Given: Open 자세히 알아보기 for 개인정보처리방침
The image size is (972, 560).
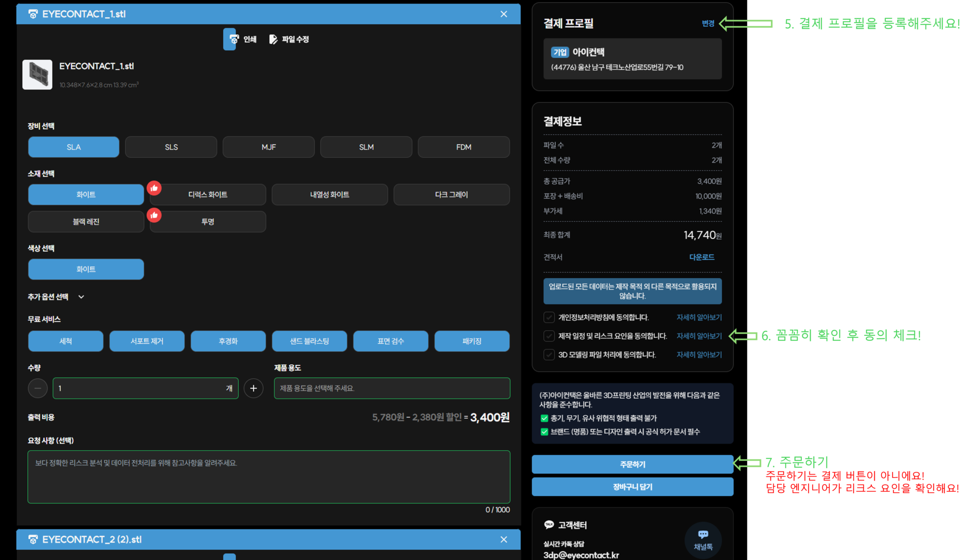Looking at the screenshot, I should point(699,317).
